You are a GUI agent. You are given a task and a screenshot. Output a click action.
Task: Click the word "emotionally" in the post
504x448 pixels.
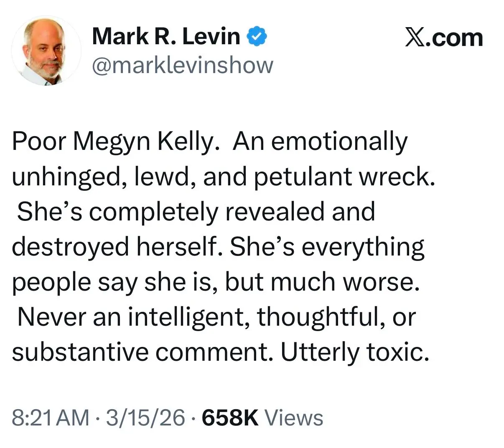point(339,142)
